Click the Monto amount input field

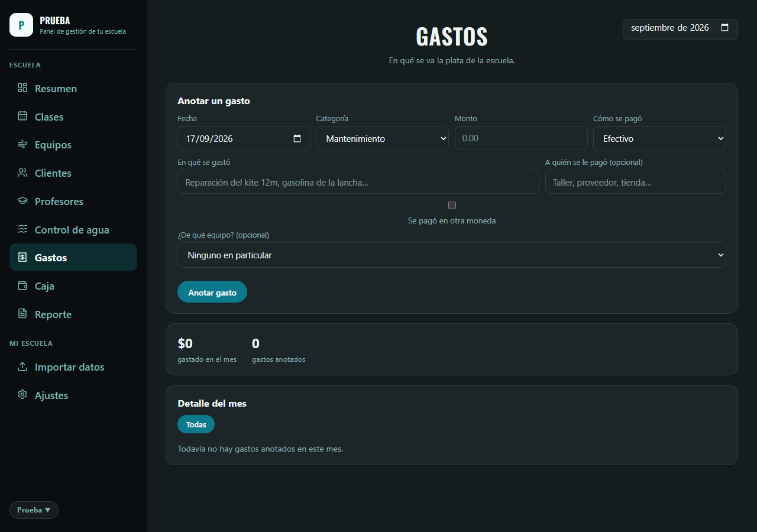(521, 138)
